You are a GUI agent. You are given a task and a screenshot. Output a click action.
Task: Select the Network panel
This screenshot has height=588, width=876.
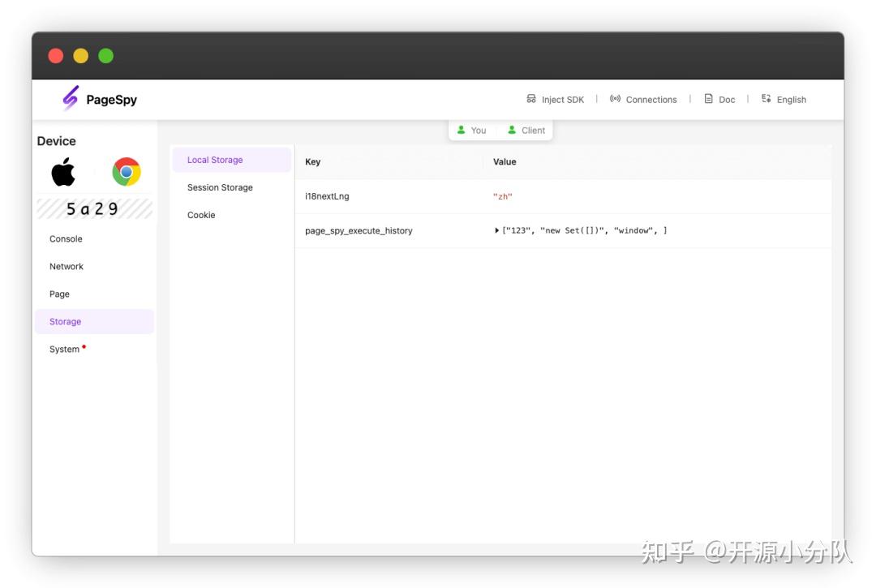(x=67, y=266)
